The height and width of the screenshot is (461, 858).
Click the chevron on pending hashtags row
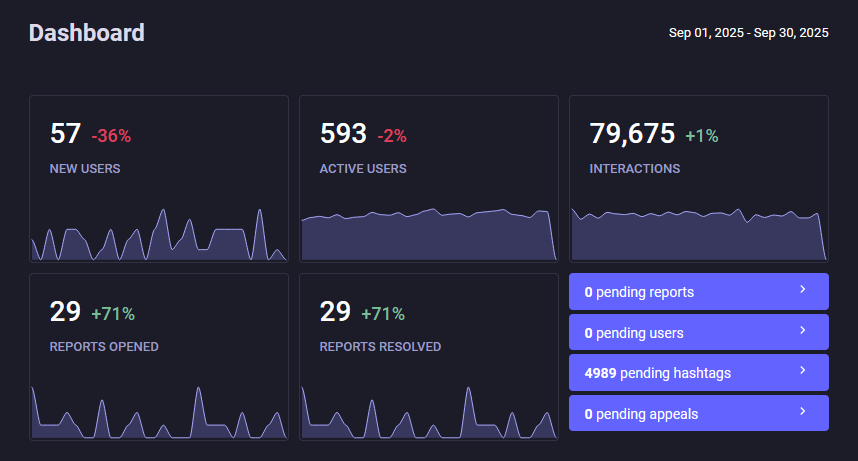pyautogui.click(x=803, y=372)
